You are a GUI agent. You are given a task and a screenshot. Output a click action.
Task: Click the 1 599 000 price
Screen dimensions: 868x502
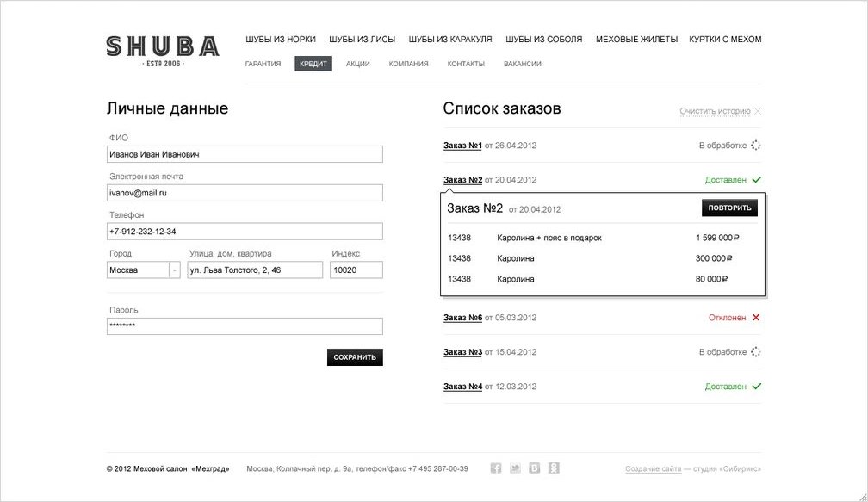[717, 238]
